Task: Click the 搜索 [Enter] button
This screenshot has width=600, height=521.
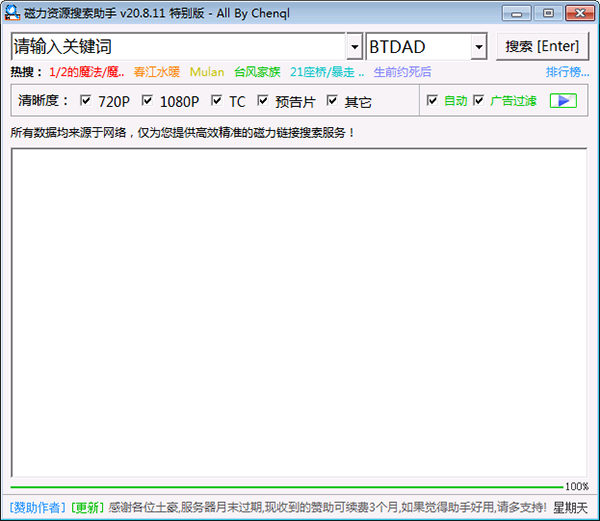Action: [542, 46]
